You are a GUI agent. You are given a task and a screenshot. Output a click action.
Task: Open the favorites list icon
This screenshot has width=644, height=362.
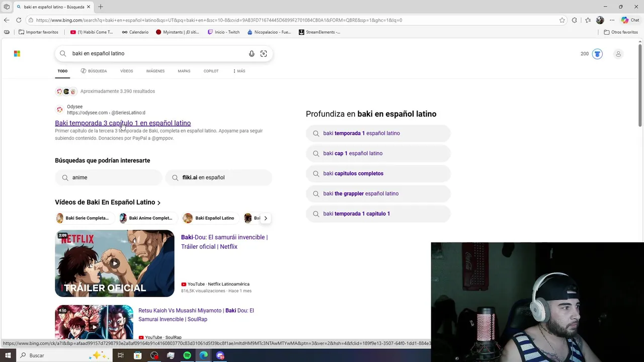pos(588,20)
